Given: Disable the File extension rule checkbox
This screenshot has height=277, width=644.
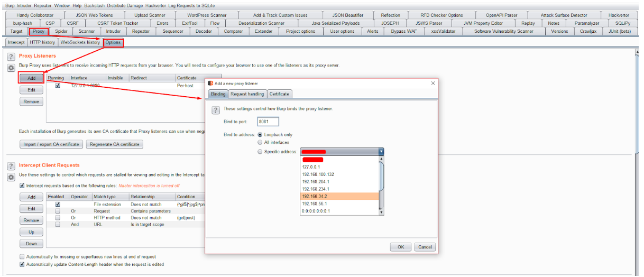Looking at the screenshot, I should pos(58,204).
